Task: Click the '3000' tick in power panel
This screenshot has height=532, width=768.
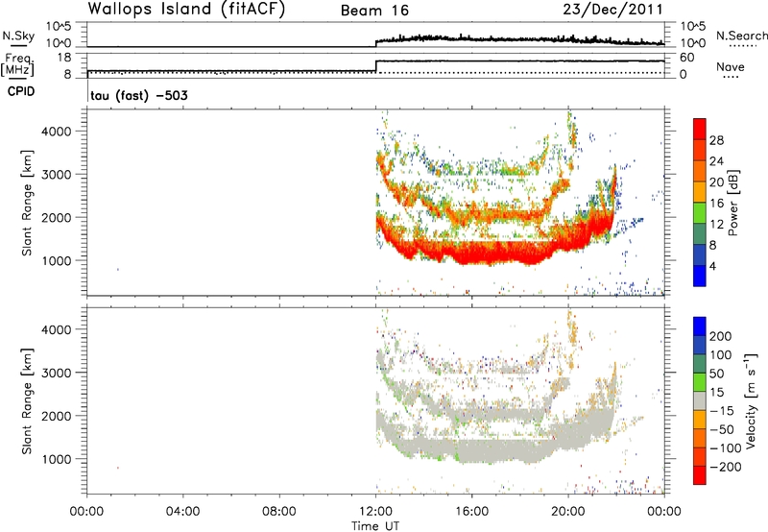Action: pos(57,175)
